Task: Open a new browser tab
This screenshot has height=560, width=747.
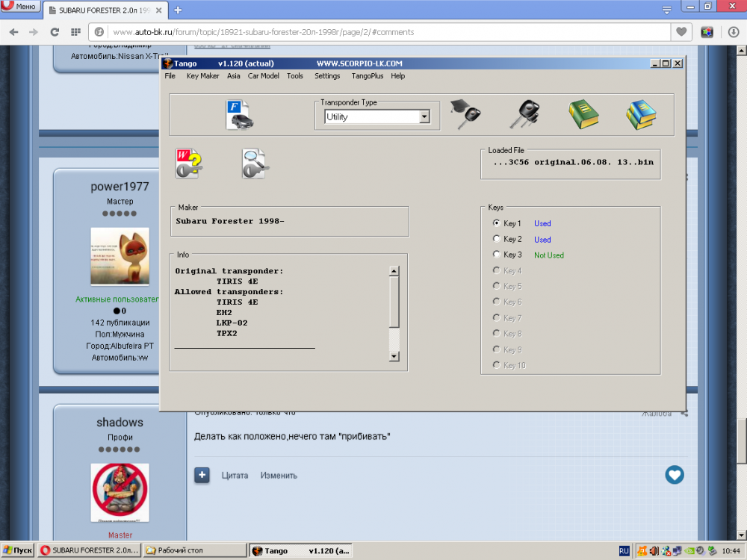Action: click(x=178, y=10)
